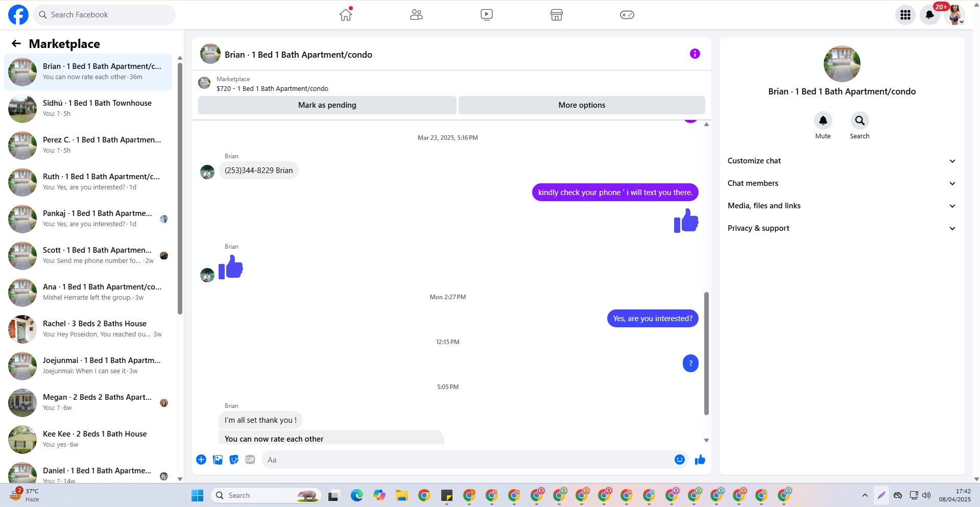The image size is (980, 507).
Task: Open more actions plus icon in composer
Action: coord(201,460)
